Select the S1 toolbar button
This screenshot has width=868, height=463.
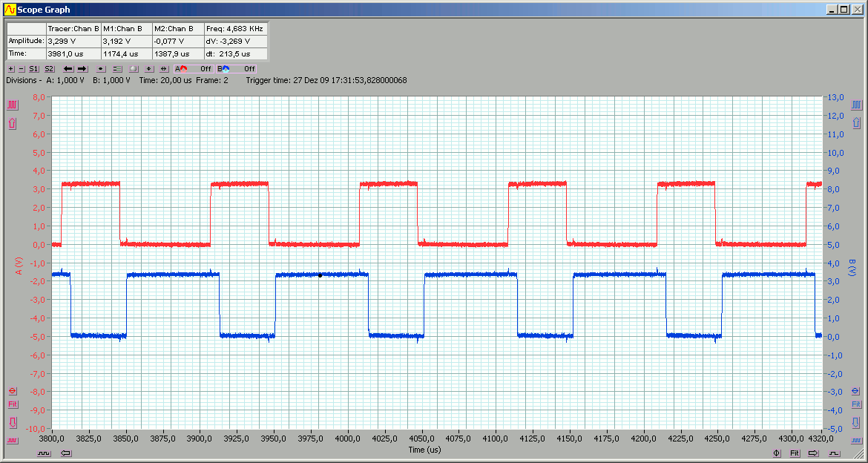pyautogui.click(x=34, y=69)
